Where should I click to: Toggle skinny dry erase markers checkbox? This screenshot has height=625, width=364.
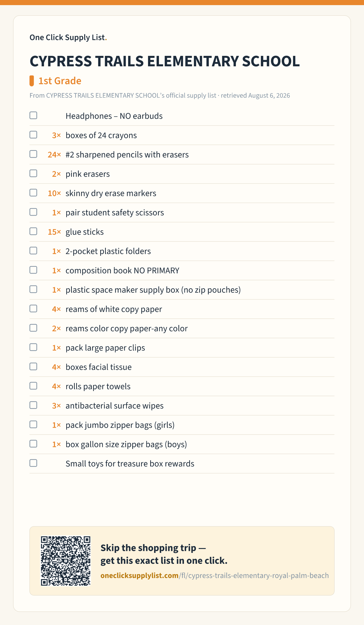coord(33,193)
